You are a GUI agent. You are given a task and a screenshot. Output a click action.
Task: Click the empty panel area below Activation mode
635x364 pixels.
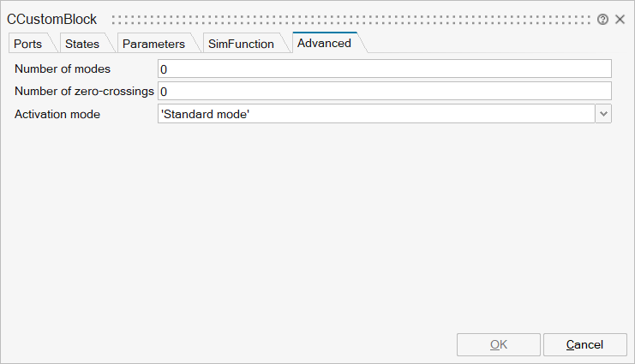click(x=317, y=223)
